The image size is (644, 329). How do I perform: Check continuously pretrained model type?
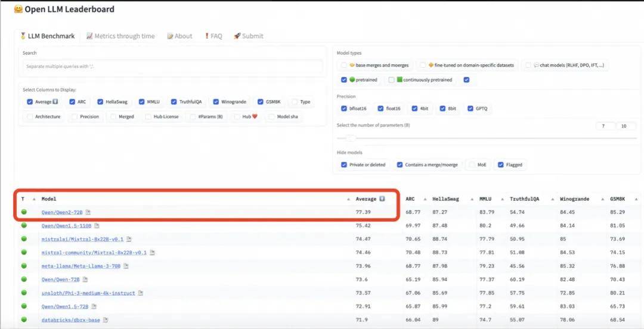click(x=391, y=80)
